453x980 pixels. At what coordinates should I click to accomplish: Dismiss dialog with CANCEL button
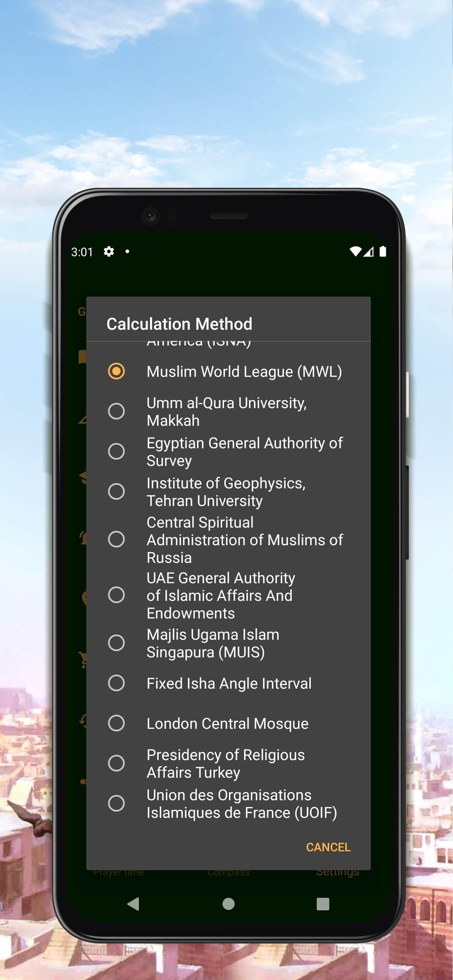coord(328,847)
